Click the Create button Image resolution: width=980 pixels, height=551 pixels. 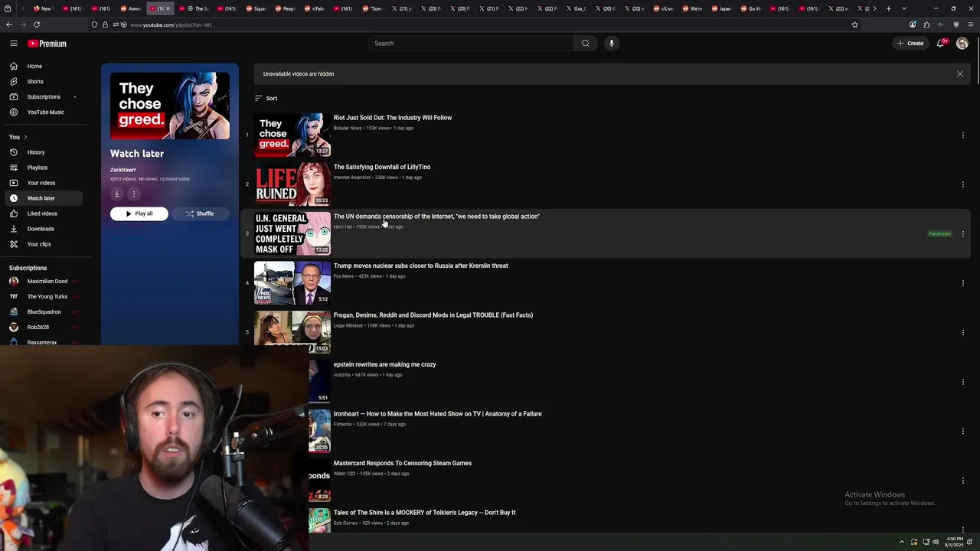(x=911, y=44)
